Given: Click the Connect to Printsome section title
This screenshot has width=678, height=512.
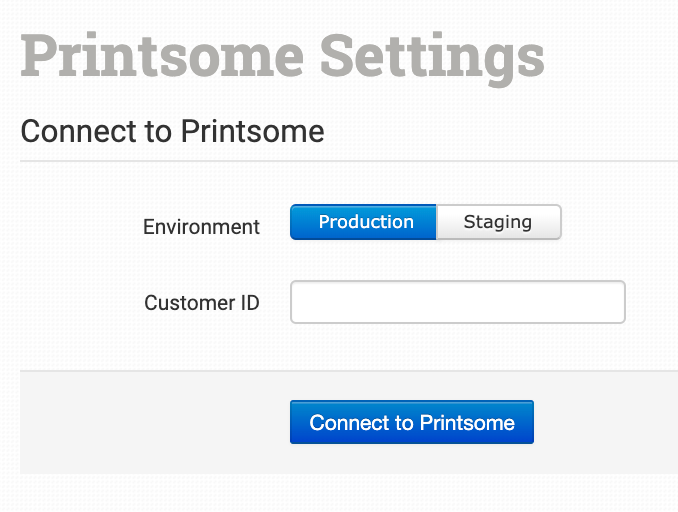Looking at the screenshot, I should [x=172, y=131].
